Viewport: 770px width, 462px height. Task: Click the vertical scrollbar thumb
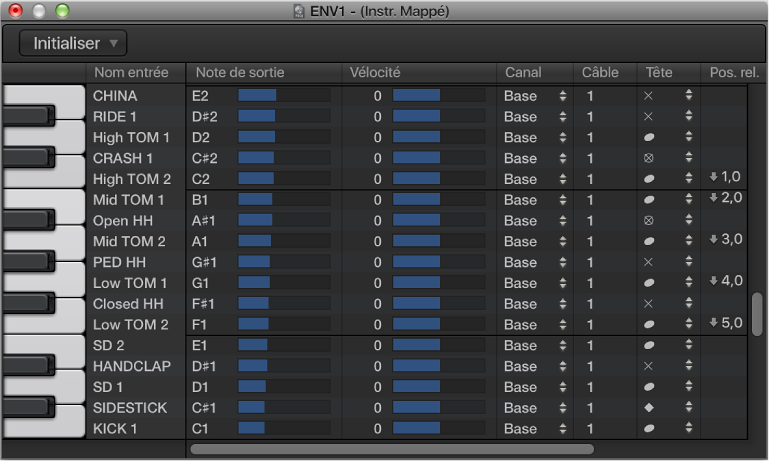click(757, 314)
